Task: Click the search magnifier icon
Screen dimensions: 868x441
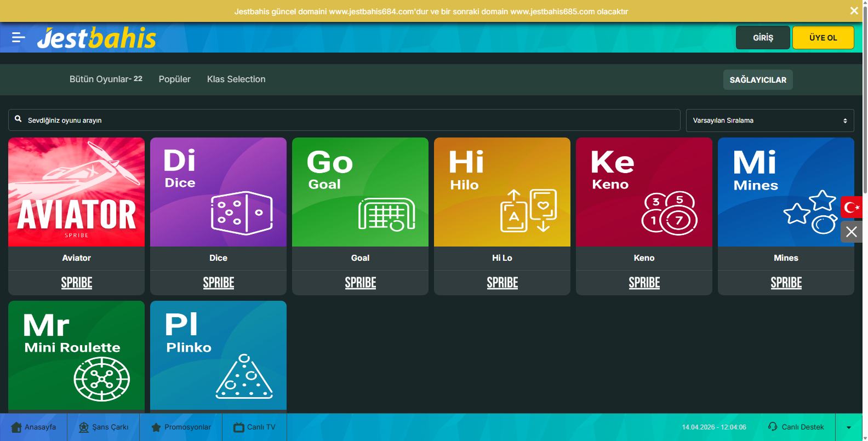Action: pos(18,119)
